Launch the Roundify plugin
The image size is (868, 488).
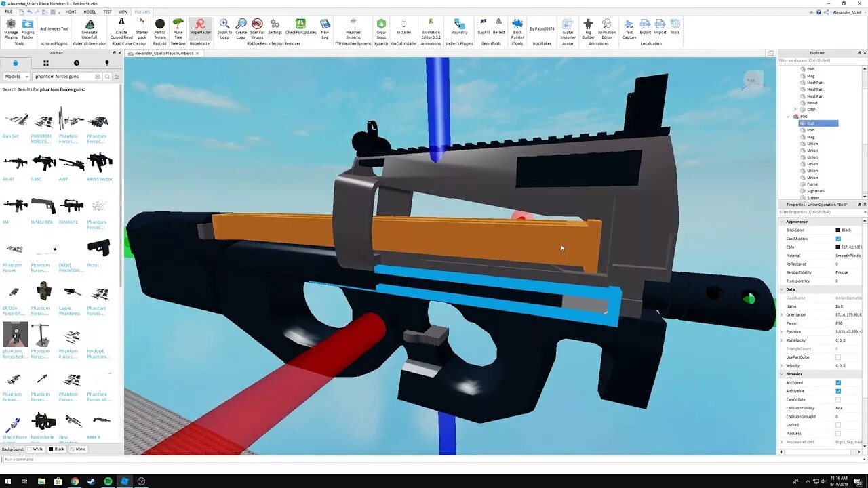pyautogui.click(x=459, y=27)
